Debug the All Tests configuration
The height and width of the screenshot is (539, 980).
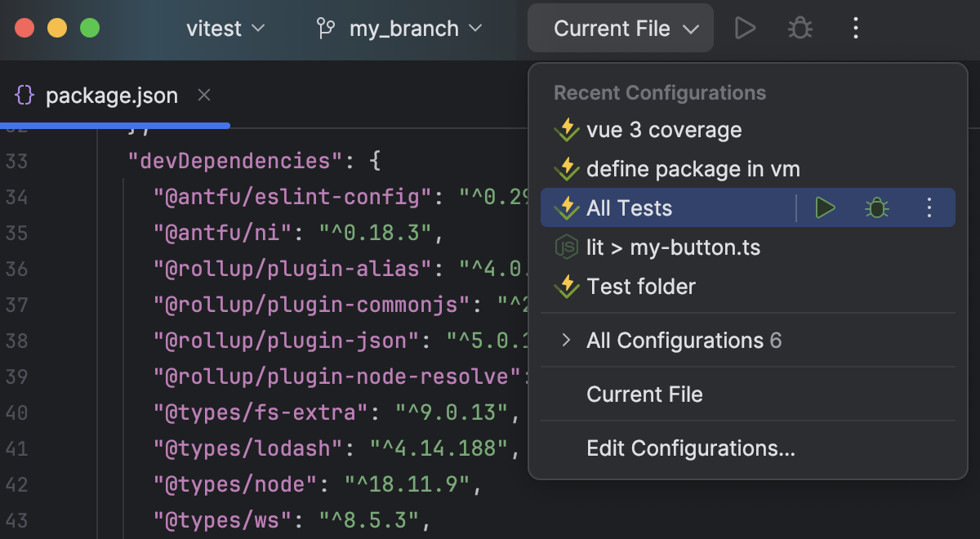pos(877,208)
